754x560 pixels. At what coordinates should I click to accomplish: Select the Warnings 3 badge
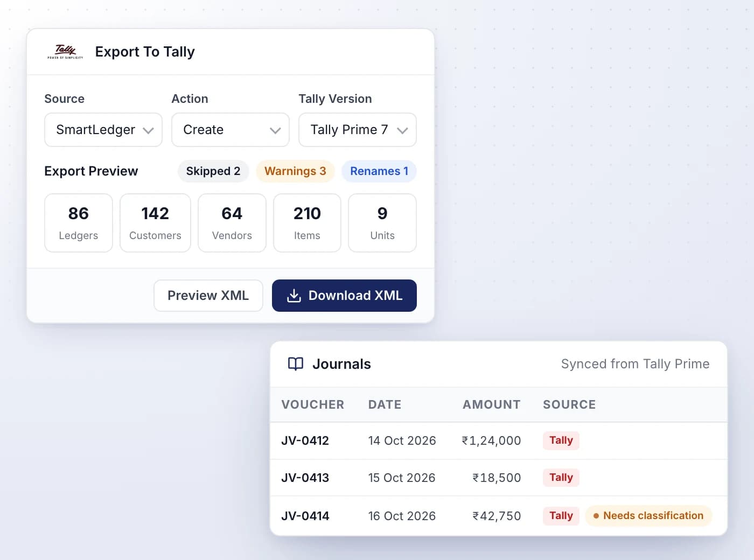click(x=295, y=171)
